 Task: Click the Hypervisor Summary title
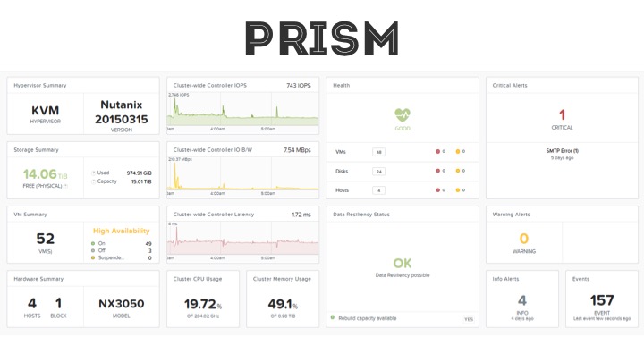pyautogui.click(x=40, y=86)
